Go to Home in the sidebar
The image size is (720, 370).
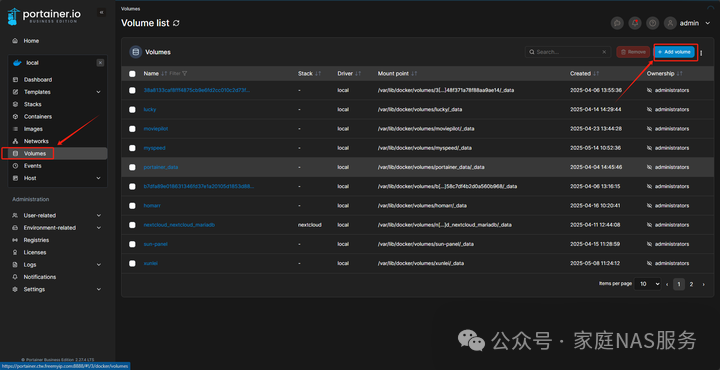31,41
